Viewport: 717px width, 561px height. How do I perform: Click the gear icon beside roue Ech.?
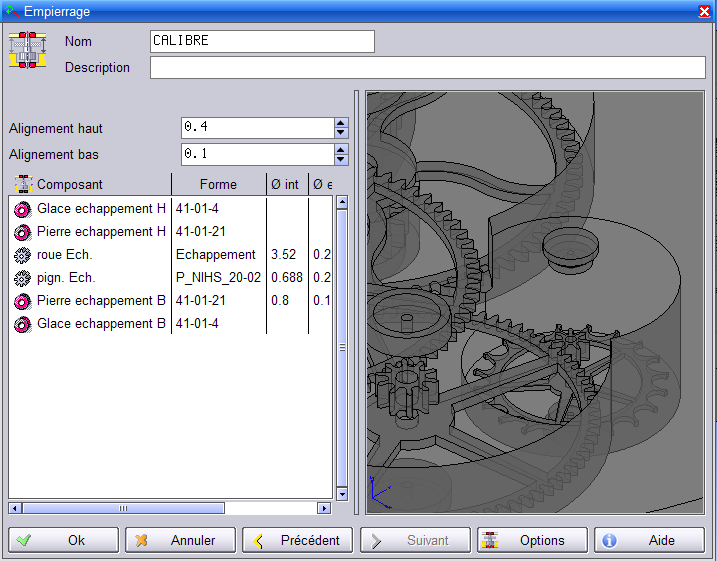[22, 255]
